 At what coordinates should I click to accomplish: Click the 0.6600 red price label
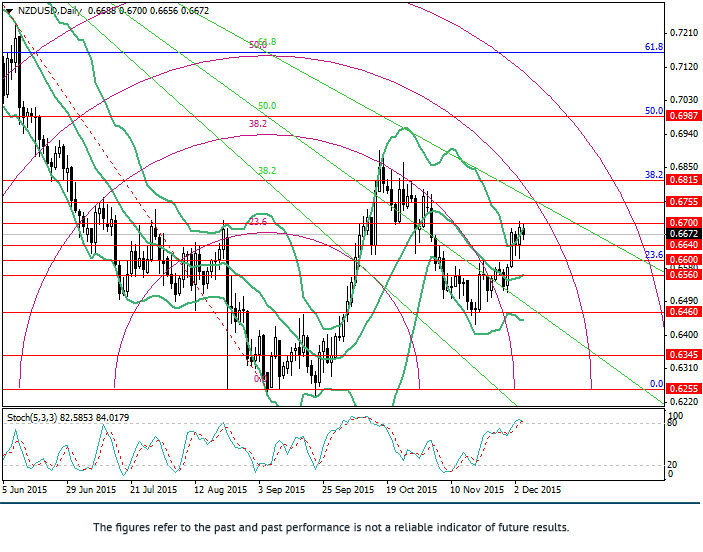(x=684, y=260)
